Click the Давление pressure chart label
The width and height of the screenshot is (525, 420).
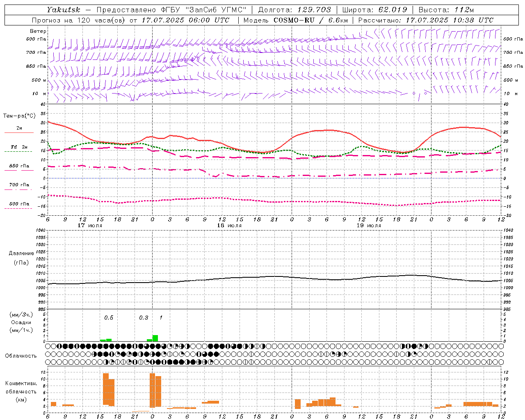pos(21,253)
